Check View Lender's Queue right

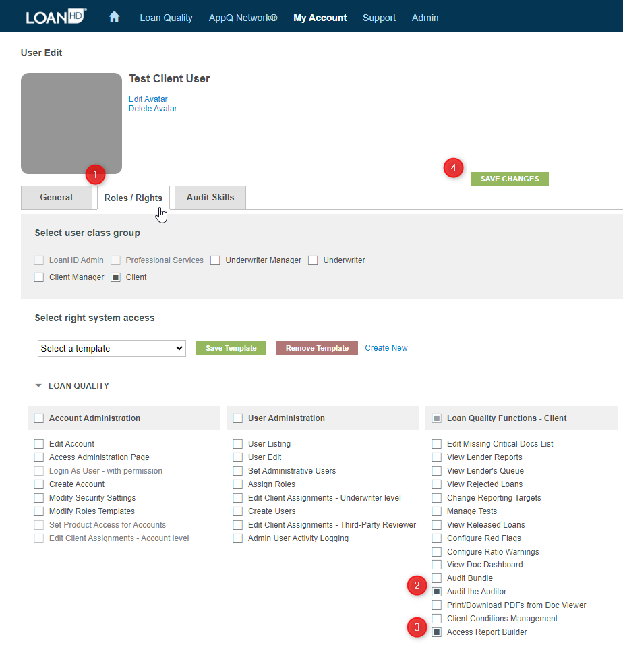[436, 471]
